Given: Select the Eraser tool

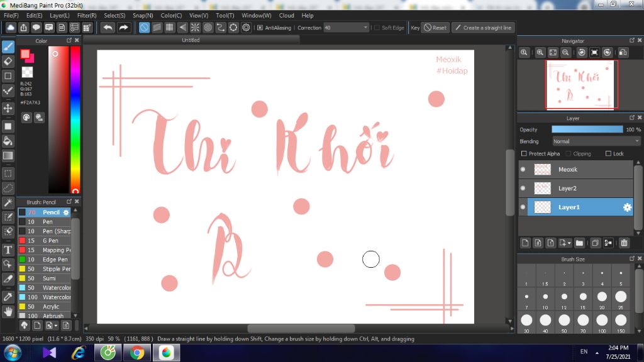Looking at the screenshot, I should 8,62.
